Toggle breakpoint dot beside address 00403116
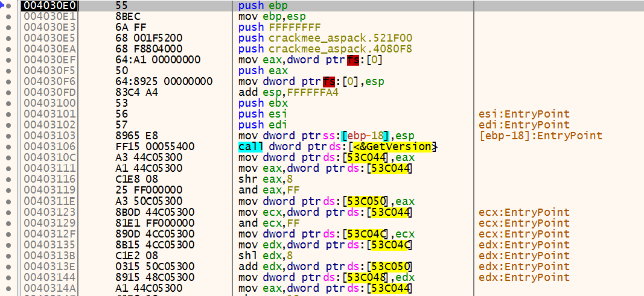Screen dimensions: 644x296 (x=8, y=179)
